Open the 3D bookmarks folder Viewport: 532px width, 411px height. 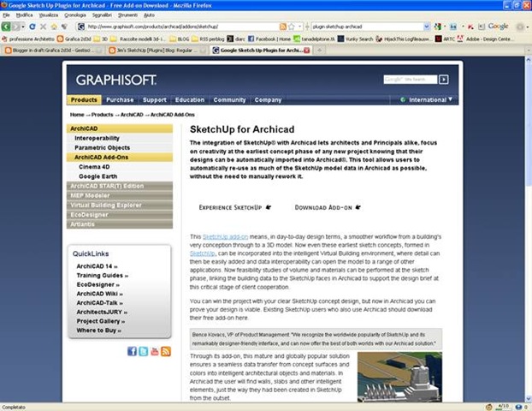101,39
